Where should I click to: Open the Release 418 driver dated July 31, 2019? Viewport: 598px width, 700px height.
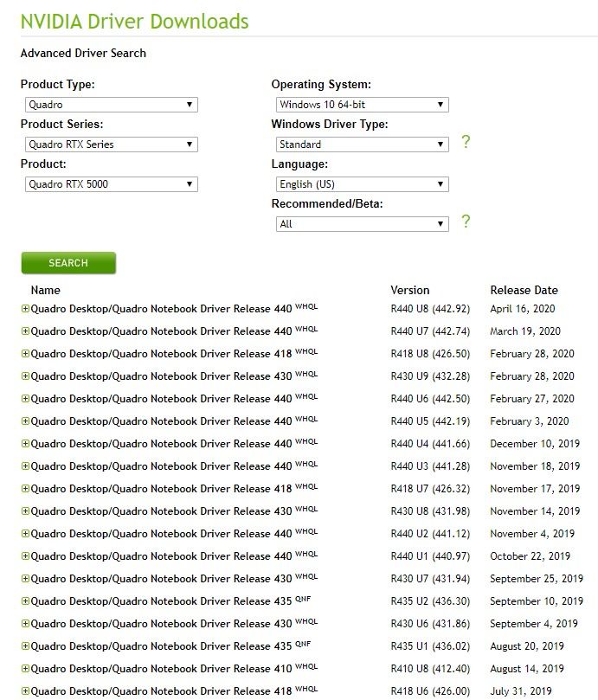point(161,691)
